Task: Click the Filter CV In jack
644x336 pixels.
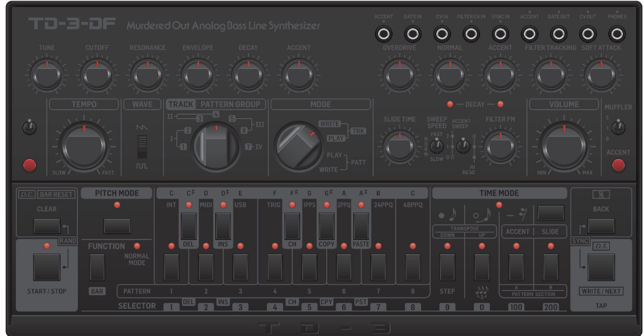Action: (x=471, y=34)
